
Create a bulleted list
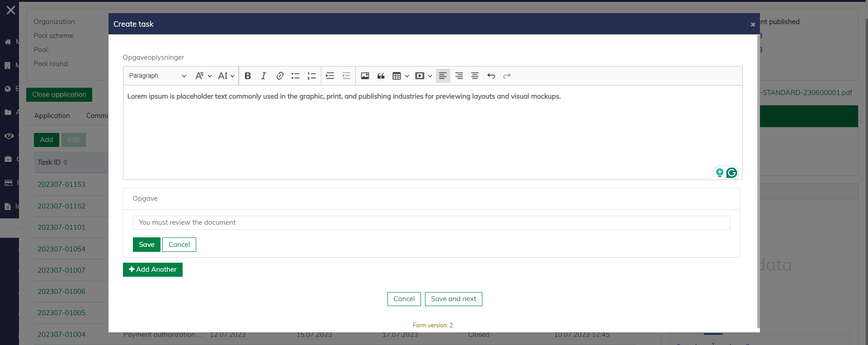tap(296, 76)
